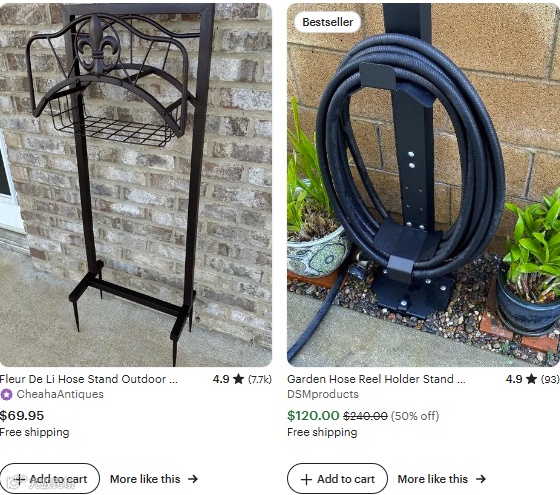Click the star rating icon for Garden Hose Reel

click(531, 379)
